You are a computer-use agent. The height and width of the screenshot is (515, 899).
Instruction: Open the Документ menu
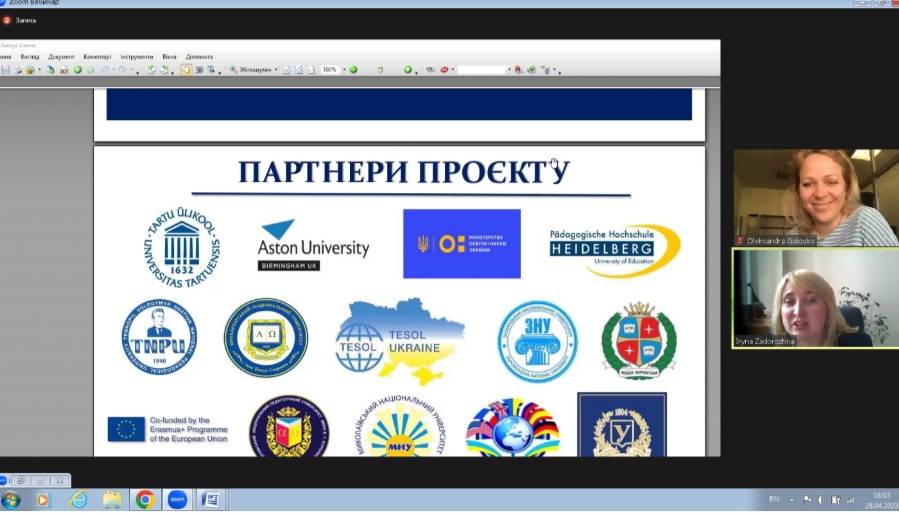click(61, 57)
